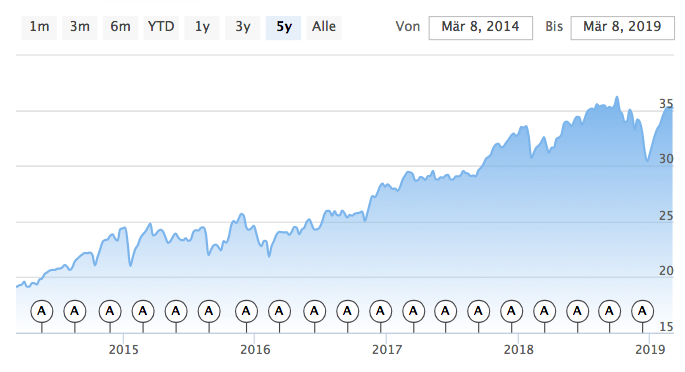Choose the 1y range option
The height and width of the screenshot is (372, 685).
pyautogui.click(x=202, y=28)
